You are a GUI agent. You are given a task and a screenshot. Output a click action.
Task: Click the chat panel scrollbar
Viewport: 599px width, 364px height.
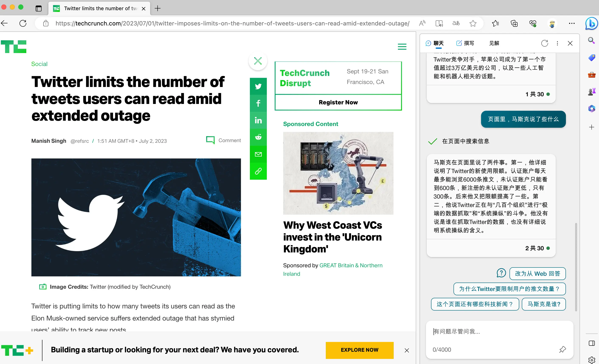[x=576, y=267]
